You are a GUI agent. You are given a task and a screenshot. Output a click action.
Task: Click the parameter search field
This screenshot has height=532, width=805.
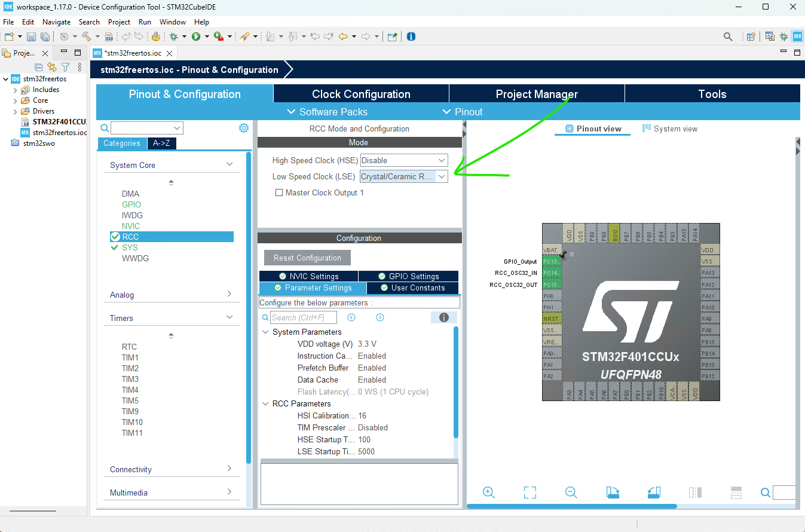pos(304,317)
